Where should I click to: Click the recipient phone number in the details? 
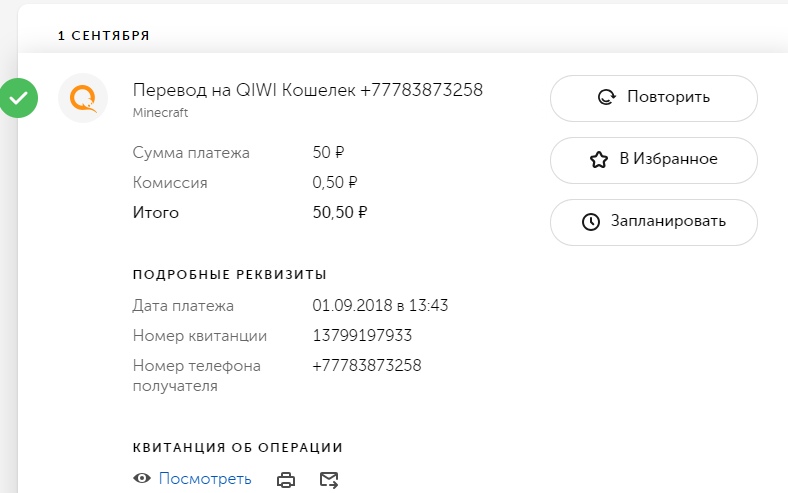(x=366, y=365)
